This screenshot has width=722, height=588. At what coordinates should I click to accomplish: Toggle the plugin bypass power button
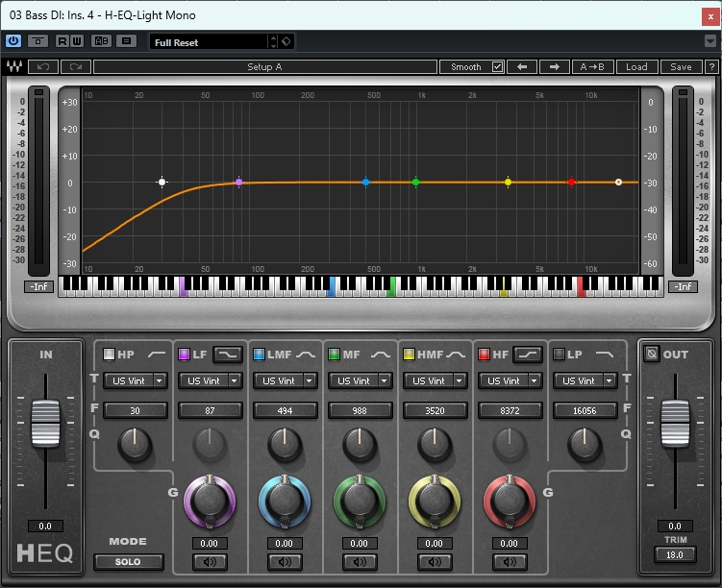tap(12, 41)
